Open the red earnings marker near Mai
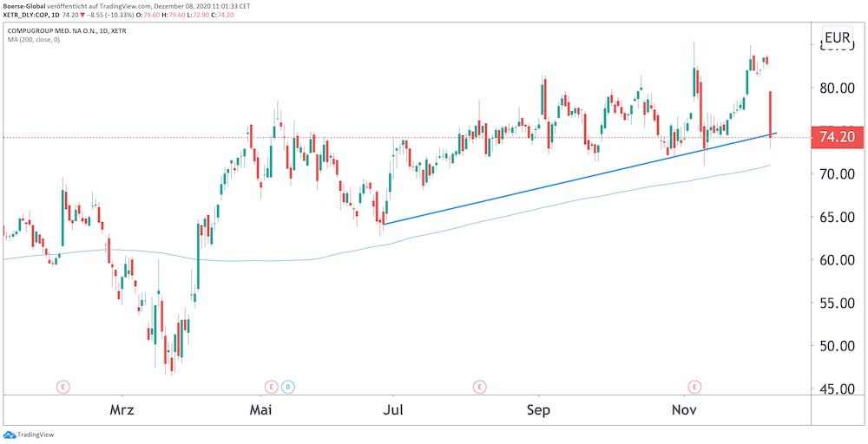Screen dimensions: 868x444 271,385
